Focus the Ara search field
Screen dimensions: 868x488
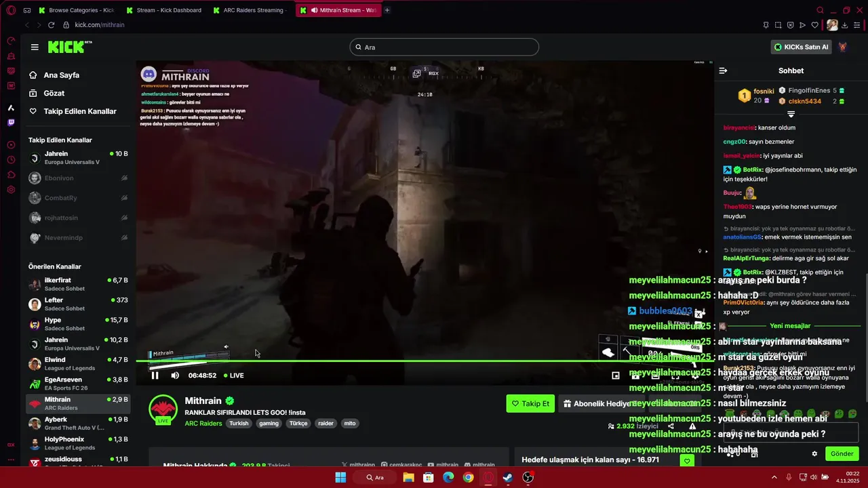[444, 47]
